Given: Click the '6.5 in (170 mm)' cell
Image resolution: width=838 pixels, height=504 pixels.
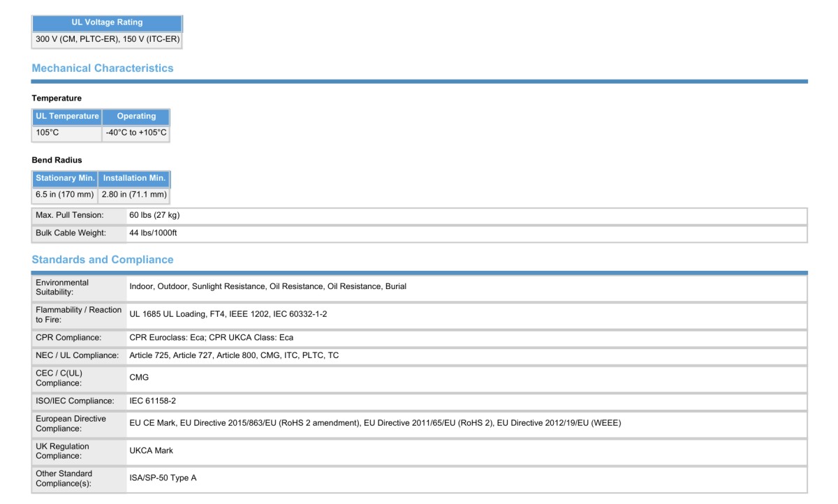Looking at the screenshot, I should point(65,195).
